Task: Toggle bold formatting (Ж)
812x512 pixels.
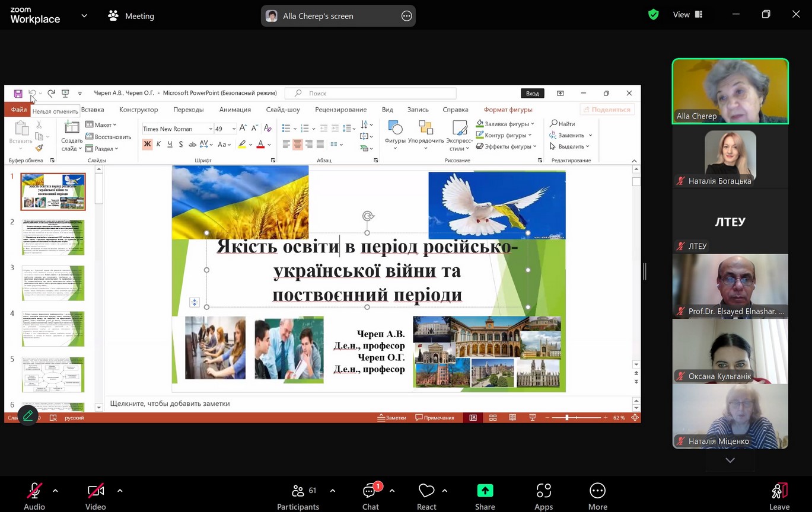Action: click(x=147, y=144)
